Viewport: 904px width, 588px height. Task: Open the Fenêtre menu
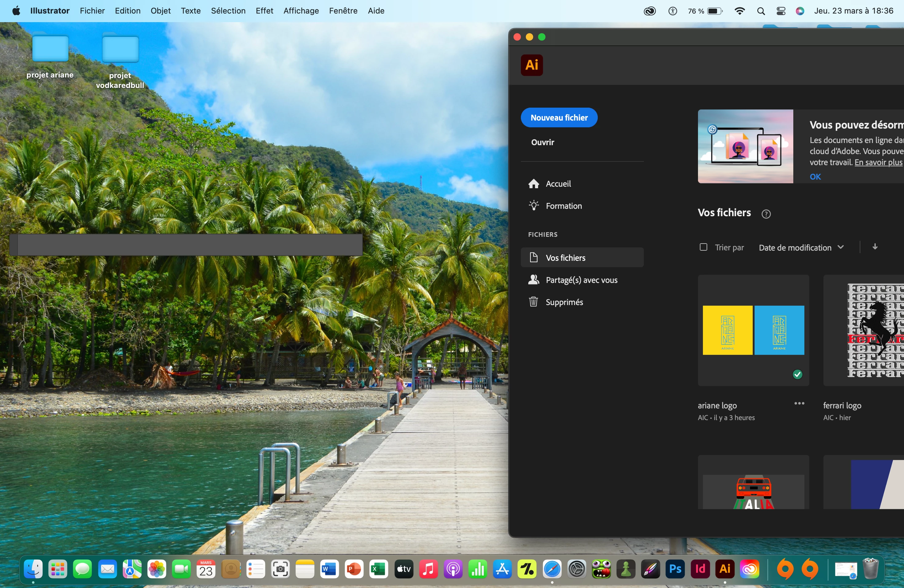coord(343,11)
